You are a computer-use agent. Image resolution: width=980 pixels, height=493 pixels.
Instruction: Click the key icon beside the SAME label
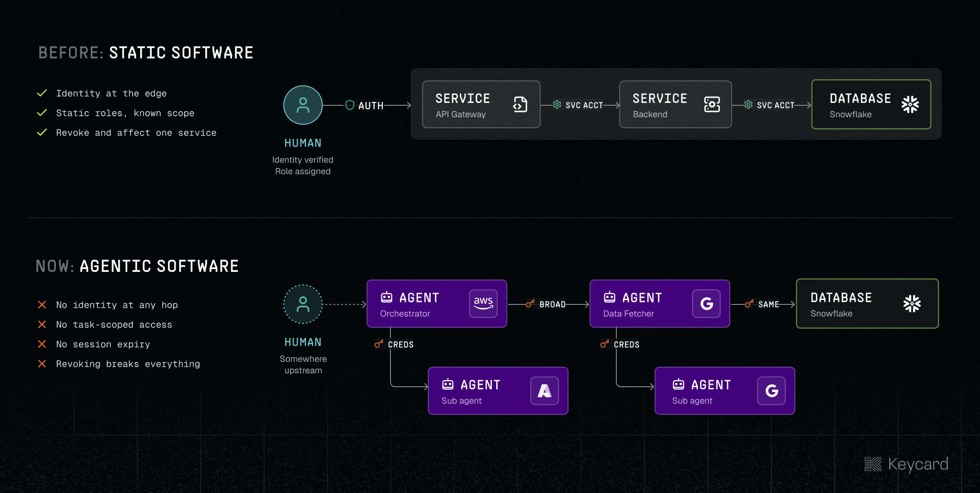pos(749,304)
